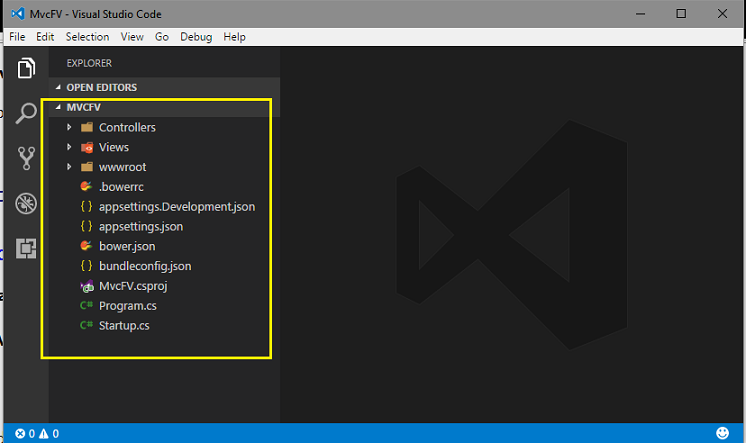This screenshot has height=443, width=746.
Task: Maximize the Visual Studio Code window
Action: [681, 14]
